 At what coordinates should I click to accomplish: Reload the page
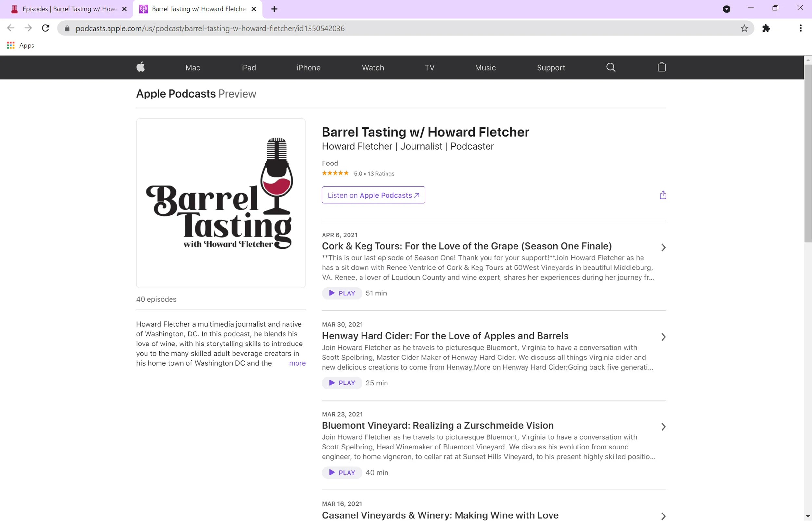tap(46, 28)
